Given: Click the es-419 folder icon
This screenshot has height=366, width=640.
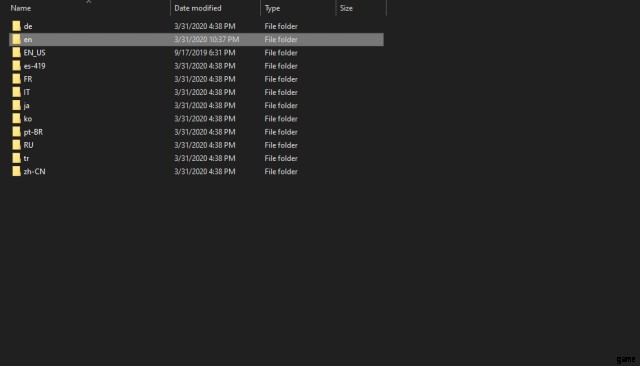Looking at the screenshot, I should click(x=16, y=66).
